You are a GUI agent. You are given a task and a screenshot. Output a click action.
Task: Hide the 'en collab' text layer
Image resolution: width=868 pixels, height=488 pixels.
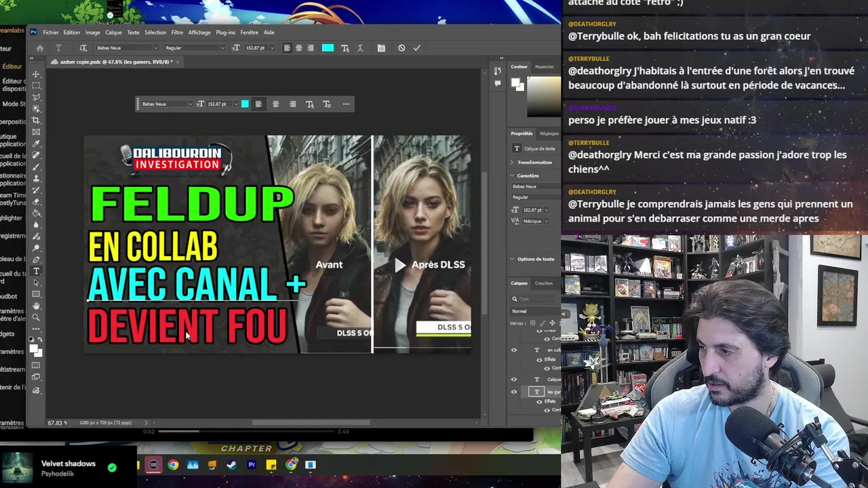click(x=513, y=350)
